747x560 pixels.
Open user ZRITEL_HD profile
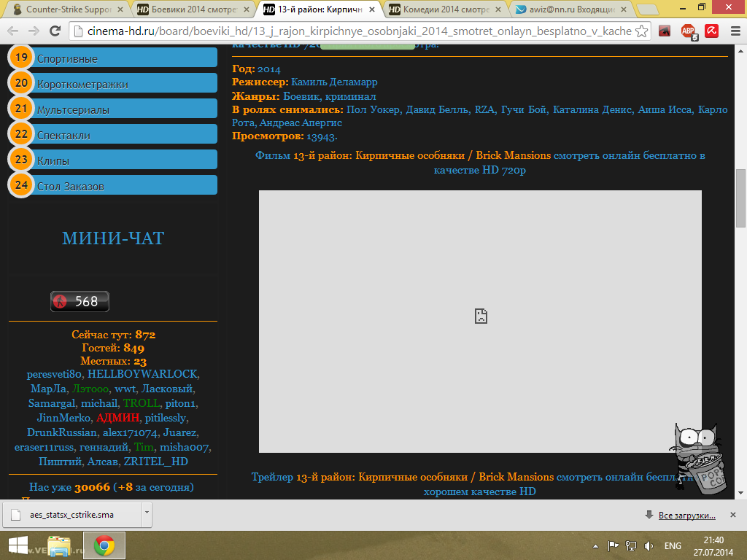click(156, 462)
